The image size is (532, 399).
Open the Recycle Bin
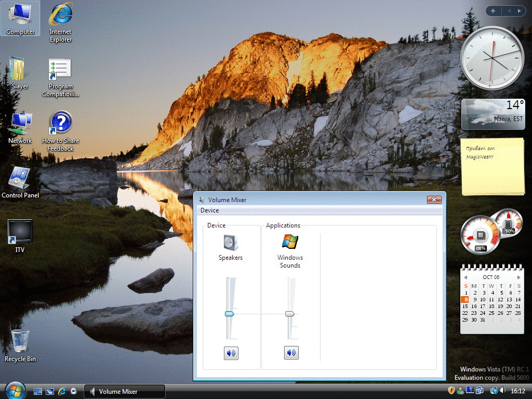pos(20,341)
